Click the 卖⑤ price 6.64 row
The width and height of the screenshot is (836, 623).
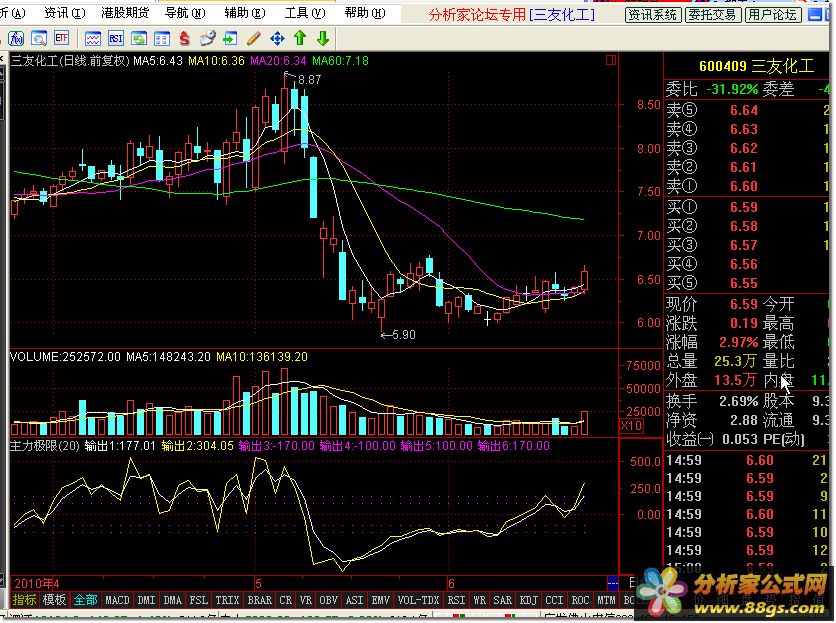pos(746,110)
